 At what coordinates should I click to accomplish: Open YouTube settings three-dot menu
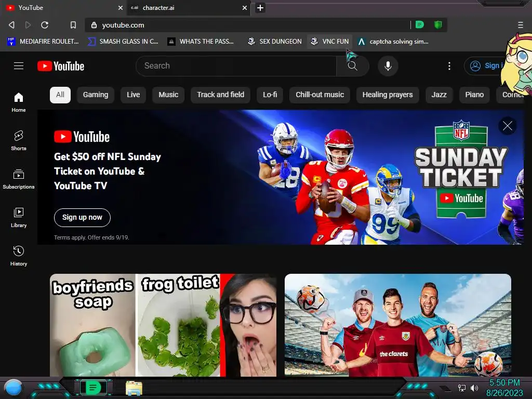click(x=449, y=66)
